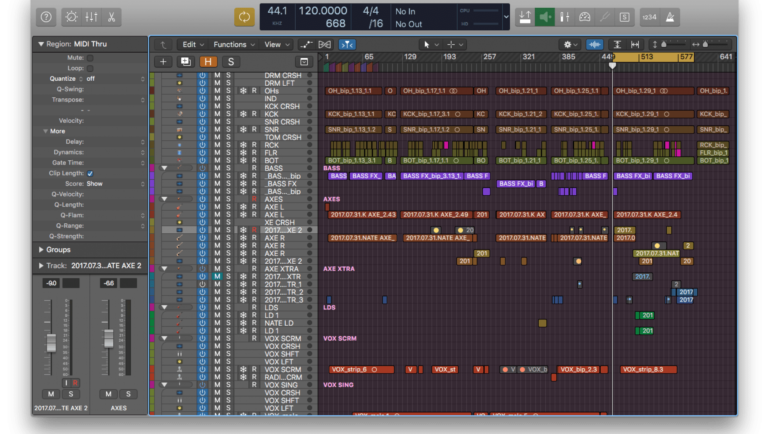Uncheck the Clip Length checkbox

90,173
